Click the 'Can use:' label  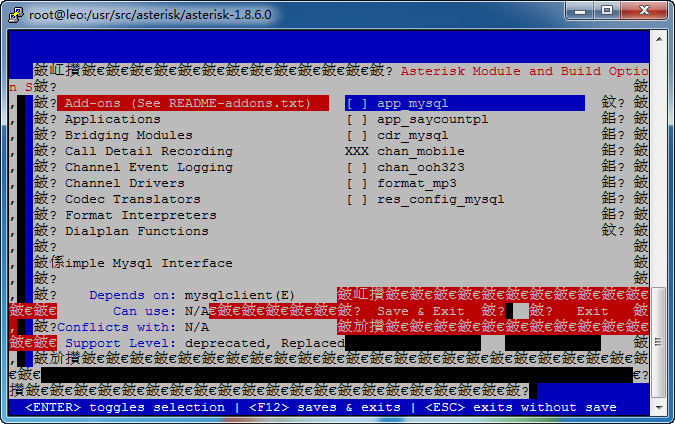(145, 311)
